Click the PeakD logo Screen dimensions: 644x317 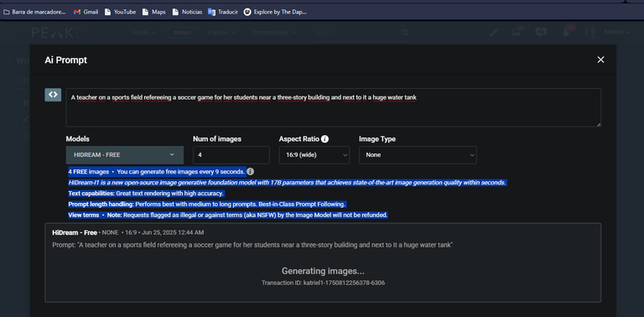pos(58,33)
